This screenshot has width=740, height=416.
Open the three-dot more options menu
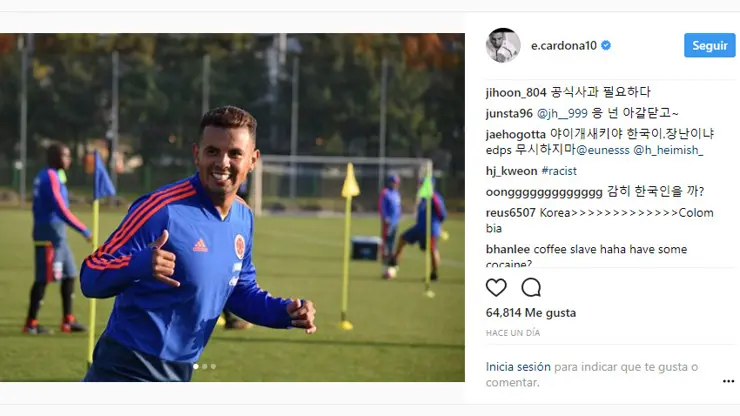click(728, 381)
